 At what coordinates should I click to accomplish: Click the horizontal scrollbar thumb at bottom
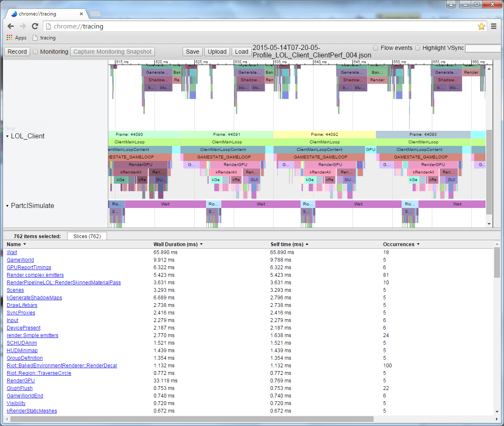click(x=192, y=419)
